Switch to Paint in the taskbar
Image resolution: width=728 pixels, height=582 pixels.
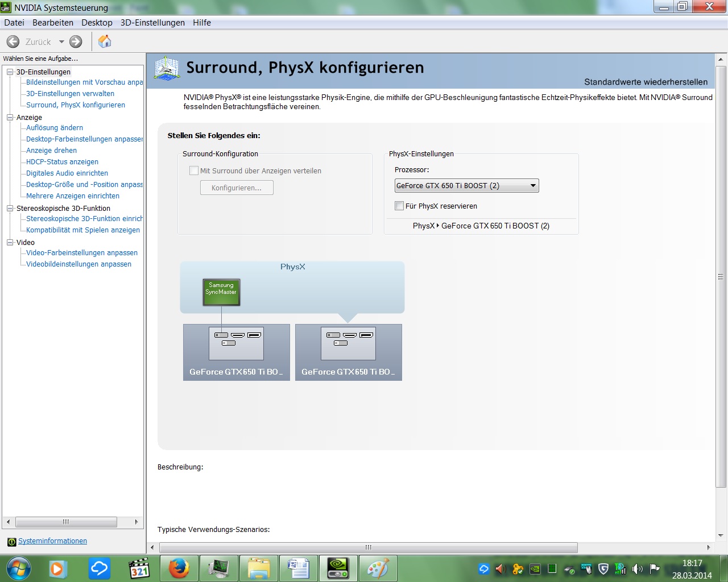378,568
